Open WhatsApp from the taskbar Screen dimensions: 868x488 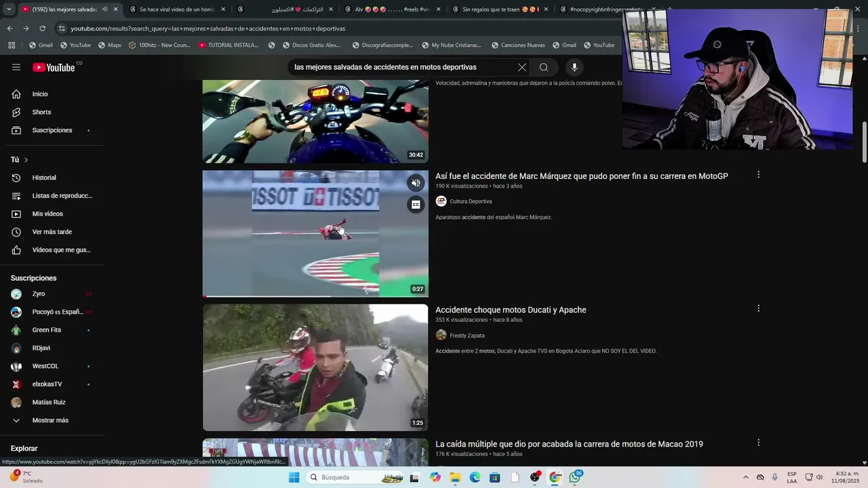pyautogui.click(x=575, y=477)
